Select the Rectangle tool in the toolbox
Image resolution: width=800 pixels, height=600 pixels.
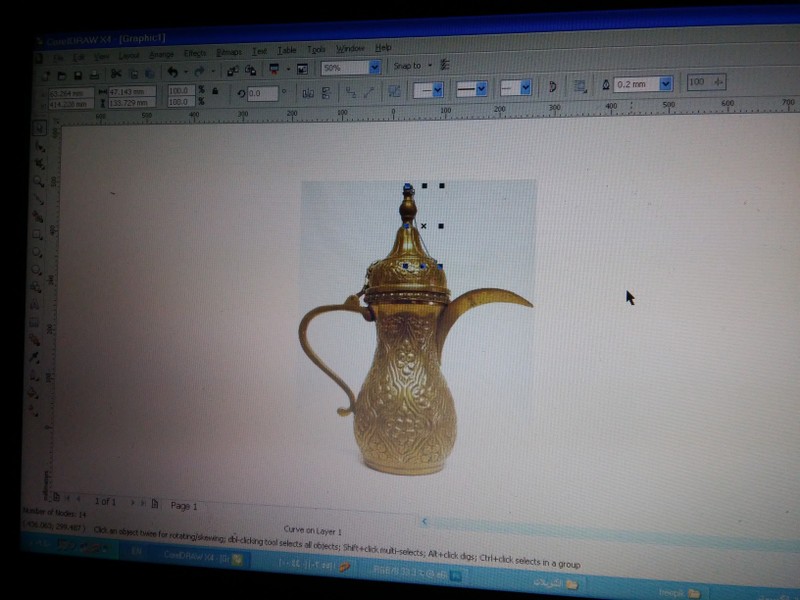[x=37, y=235]
